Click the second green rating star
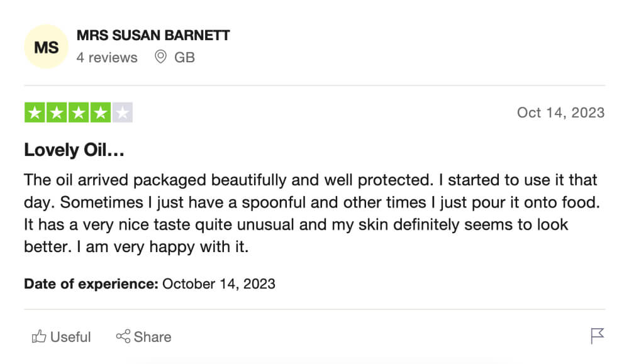The image size is (629, 364). pos(57,113)
